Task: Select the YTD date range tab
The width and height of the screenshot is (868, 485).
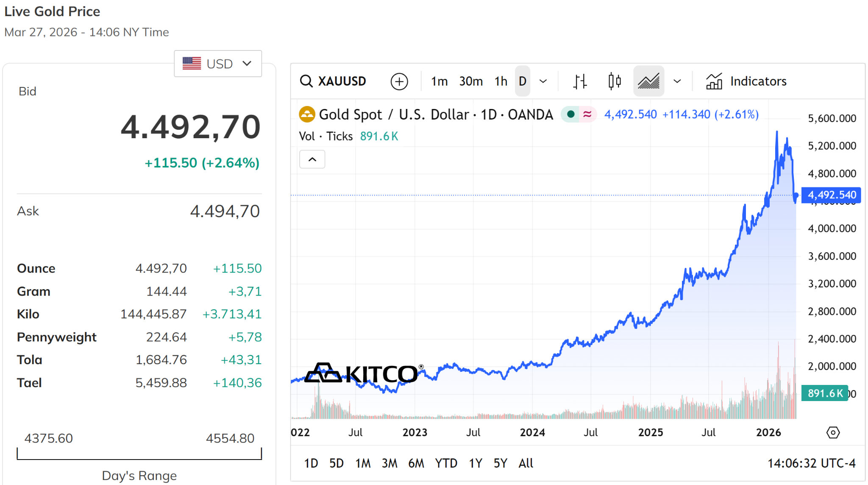Action: click(446, 463)
